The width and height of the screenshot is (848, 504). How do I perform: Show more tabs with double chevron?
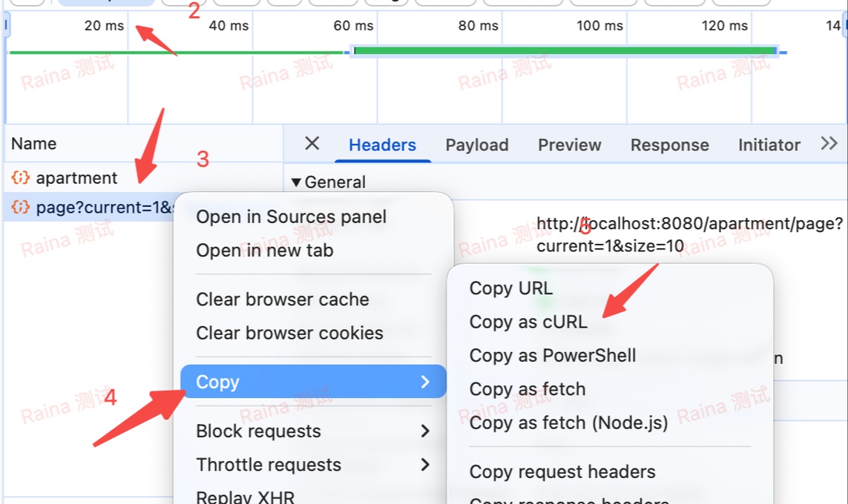point(829,144)
